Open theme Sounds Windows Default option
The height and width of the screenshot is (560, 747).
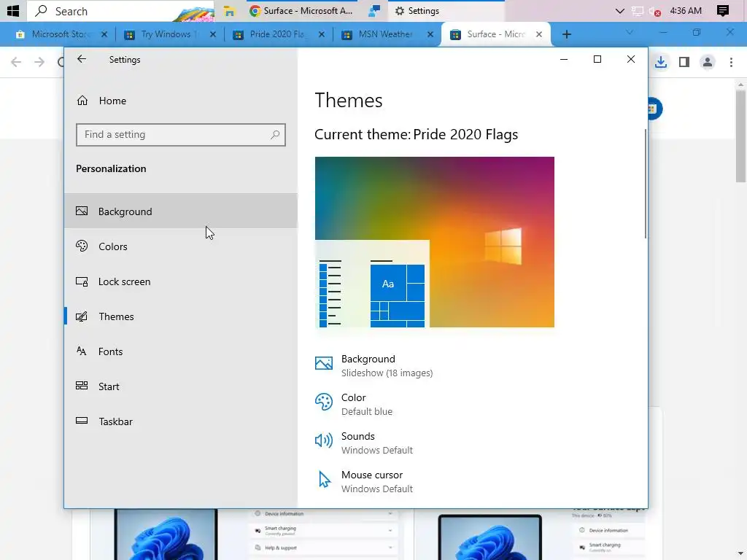click(364, 443)
